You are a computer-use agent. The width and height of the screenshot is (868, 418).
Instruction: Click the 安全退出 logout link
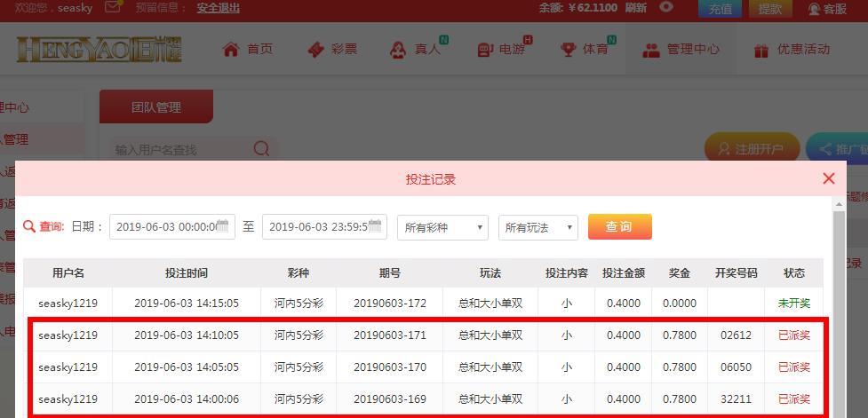218,8
